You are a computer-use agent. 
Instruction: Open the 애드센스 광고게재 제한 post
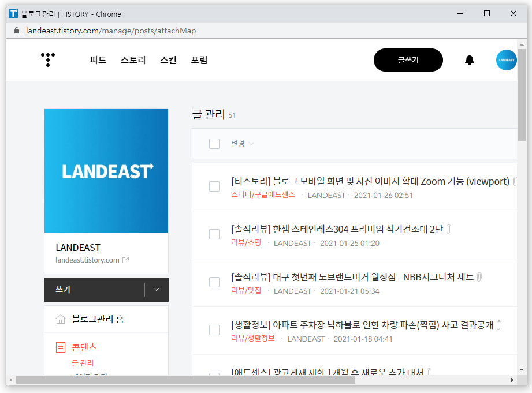tap(327, 372)
